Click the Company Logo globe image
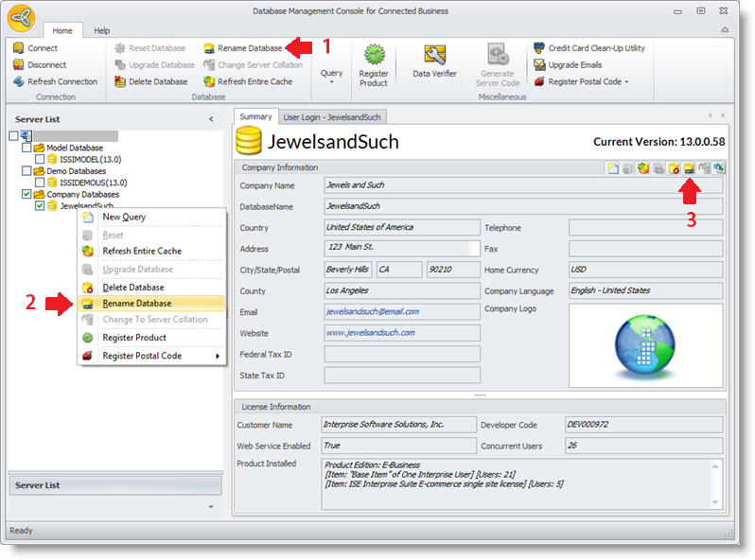Viewport: 755px width, 560px height. (646, 344)
